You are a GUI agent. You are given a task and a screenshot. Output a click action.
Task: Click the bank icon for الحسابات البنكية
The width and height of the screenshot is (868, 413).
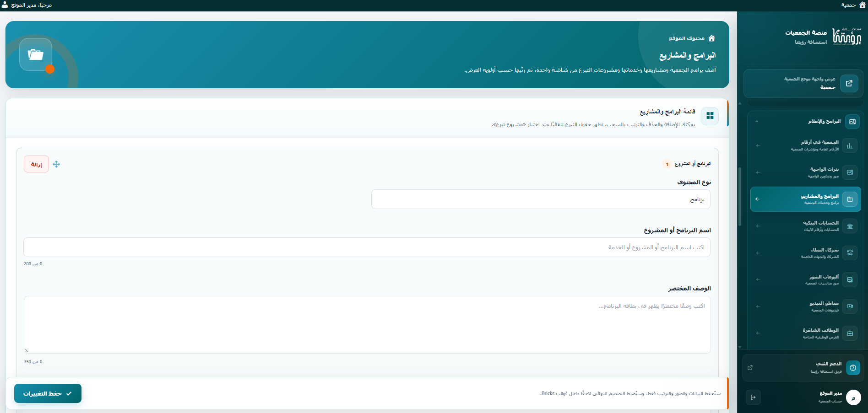pos(850,226)
